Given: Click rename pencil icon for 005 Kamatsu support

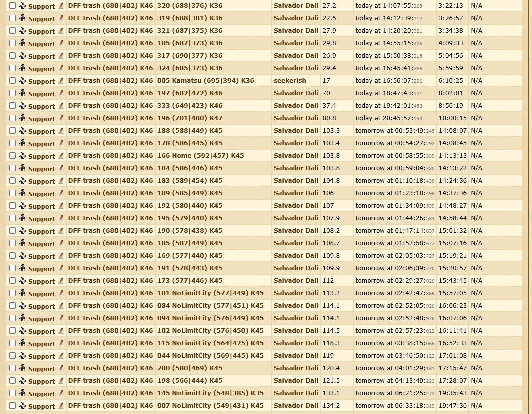Looking at the screenshot, I should tap(61, 81).
